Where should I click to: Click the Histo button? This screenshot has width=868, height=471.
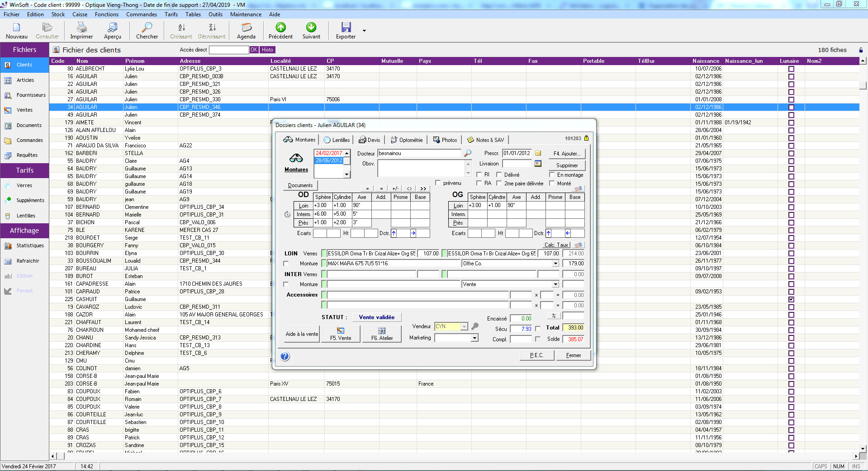tap(268, 50)
